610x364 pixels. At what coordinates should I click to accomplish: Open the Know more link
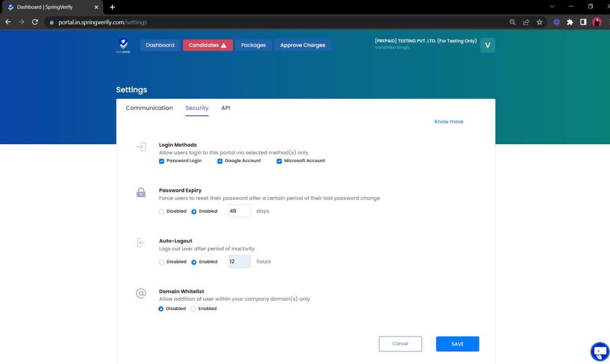coord(449,121)
